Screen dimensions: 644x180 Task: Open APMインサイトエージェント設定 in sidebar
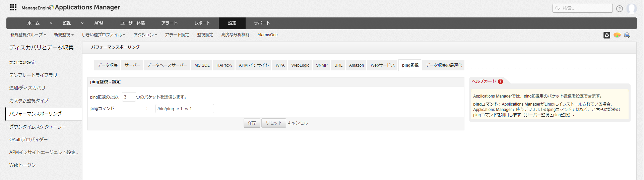click(x=44, y=152)
